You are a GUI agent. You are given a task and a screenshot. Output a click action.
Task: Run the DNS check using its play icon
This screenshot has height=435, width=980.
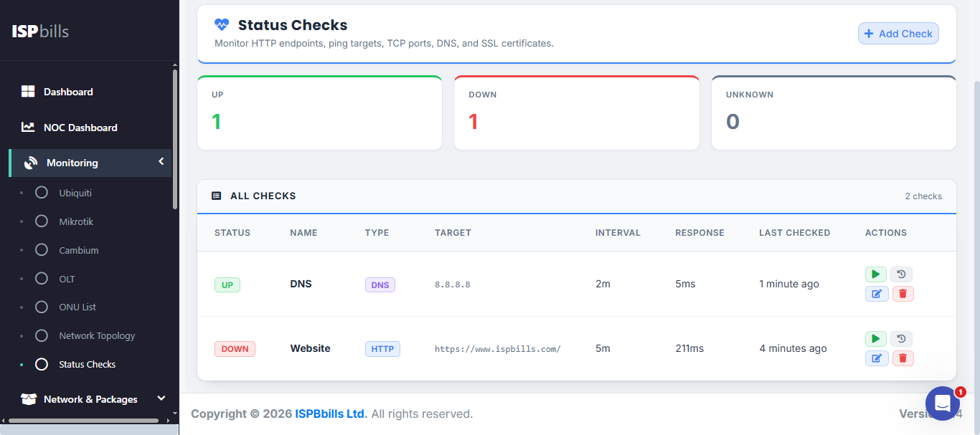coord(875,274)
